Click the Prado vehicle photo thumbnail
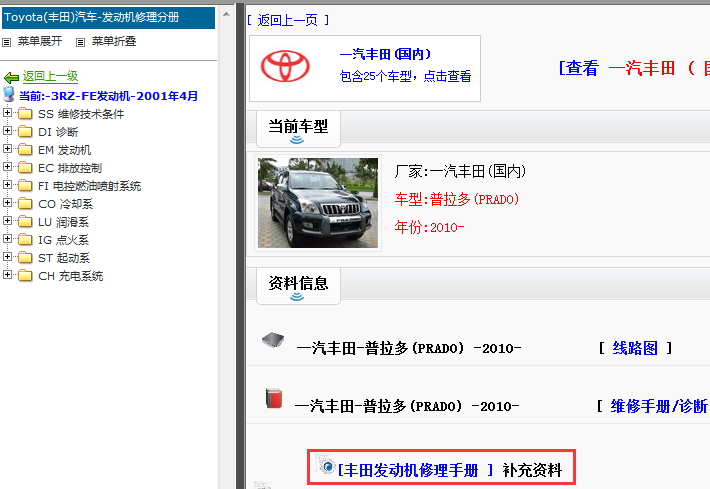The image size is (710, 489). tap(318, 203)
